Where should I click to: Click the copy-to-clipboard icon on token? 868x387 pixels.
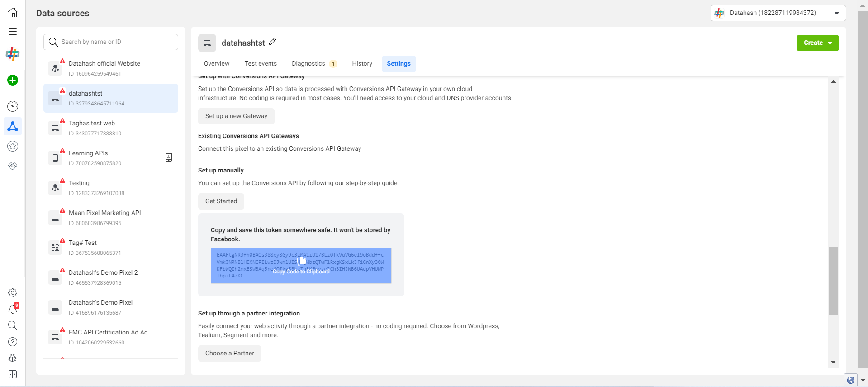click(x=302, y=261)
